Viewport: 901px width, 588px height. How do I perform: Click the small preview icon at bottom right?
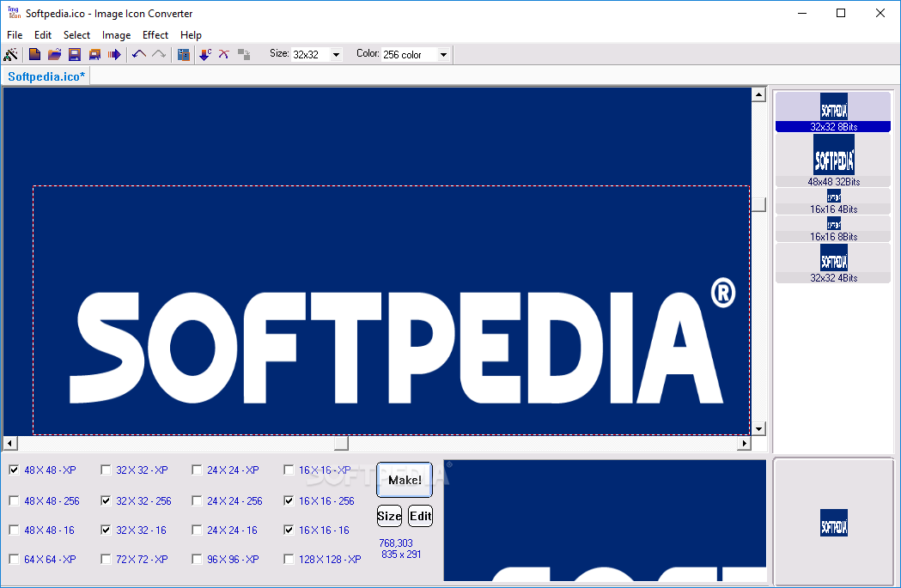[x=834, y=523]
